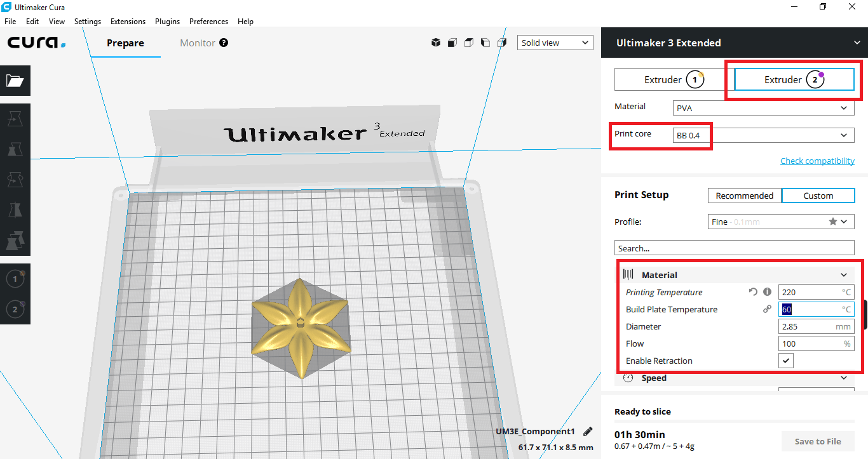Collapse the Material settings section
Image resolution: width=868 pixels, height=459 pixels.
(735, 275)
